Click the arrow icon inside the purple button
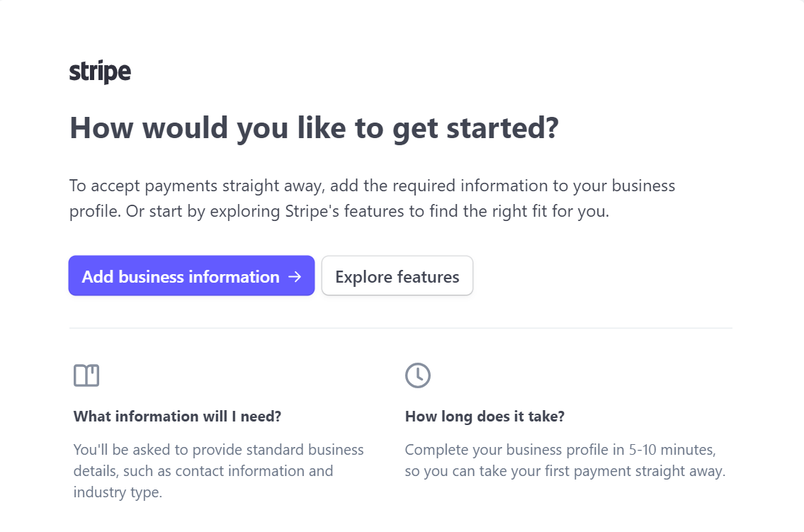The width and height of the screenshot is (804, 532). click(x=295, y=277)
